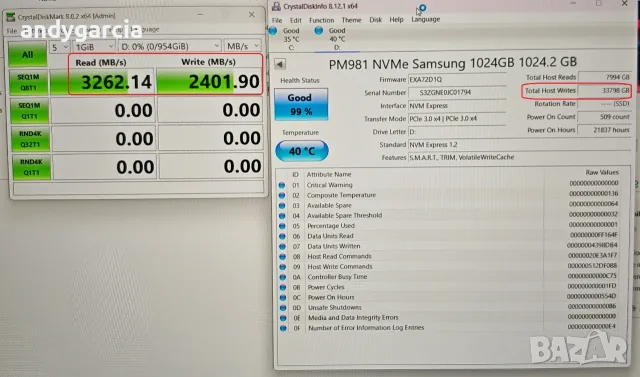Image resolution: width=640 pixels, height=377 pixels.
Task: Click the status dot for Host Read Commands
Action: tap(282, 257)
